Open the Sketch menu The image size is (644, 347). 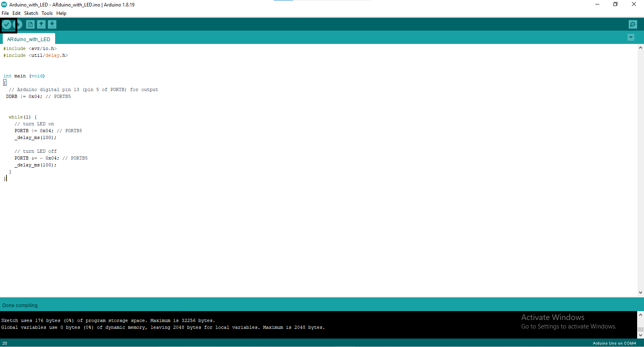click(x=31, y=13)
